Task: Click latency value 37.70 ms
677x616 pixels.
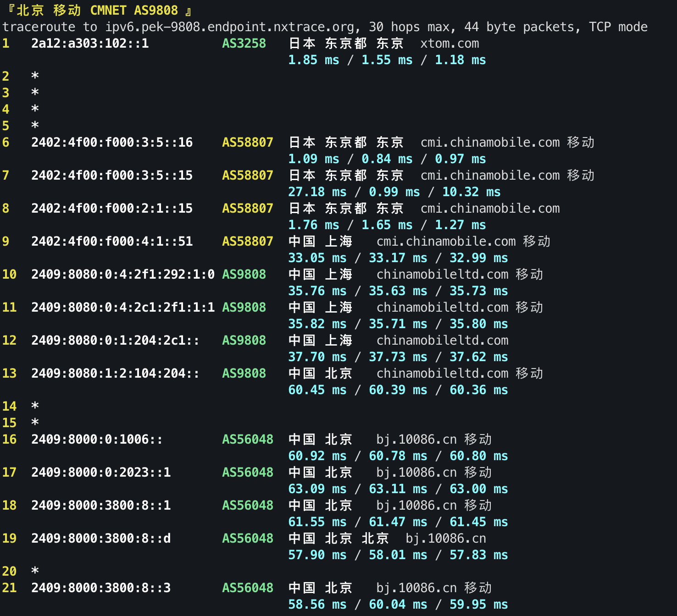Action: (x=317, y=357)
